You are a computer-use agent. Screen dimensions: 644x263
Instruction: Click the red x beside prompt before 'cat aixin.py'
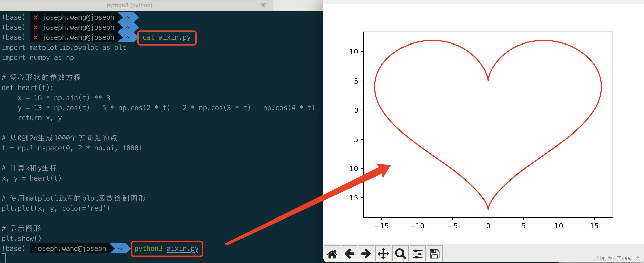(36, 37)
